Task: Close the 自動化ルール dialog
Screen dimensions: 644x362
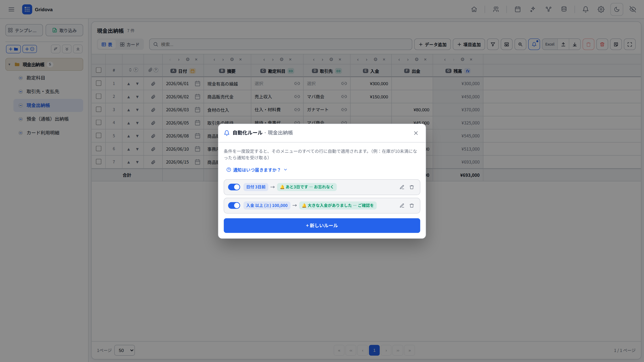Action: point(416,133)
